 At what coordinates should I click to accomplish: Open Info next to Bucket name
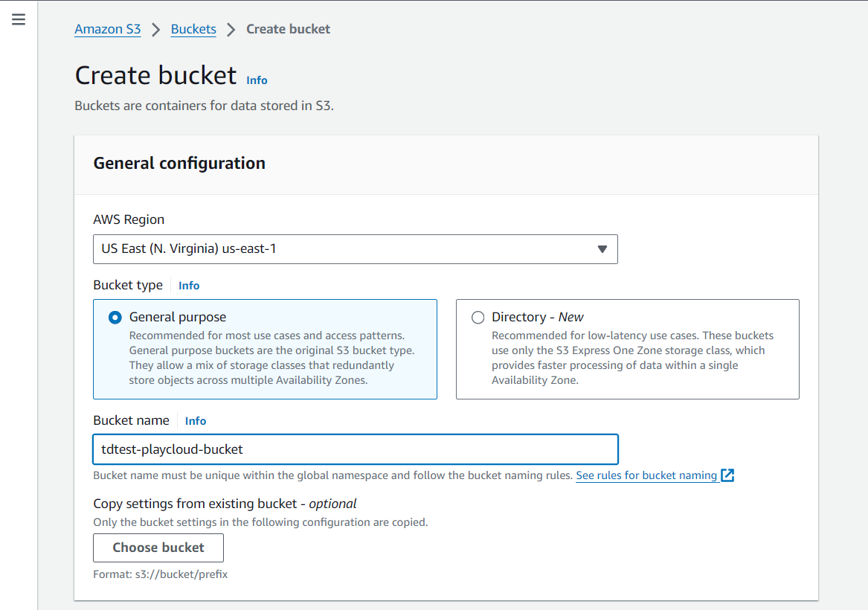196,421
